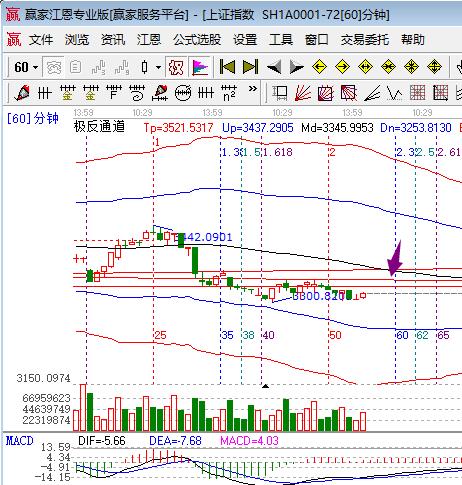Click the MACD indicator label
The image size is (462, 485).
20,441
